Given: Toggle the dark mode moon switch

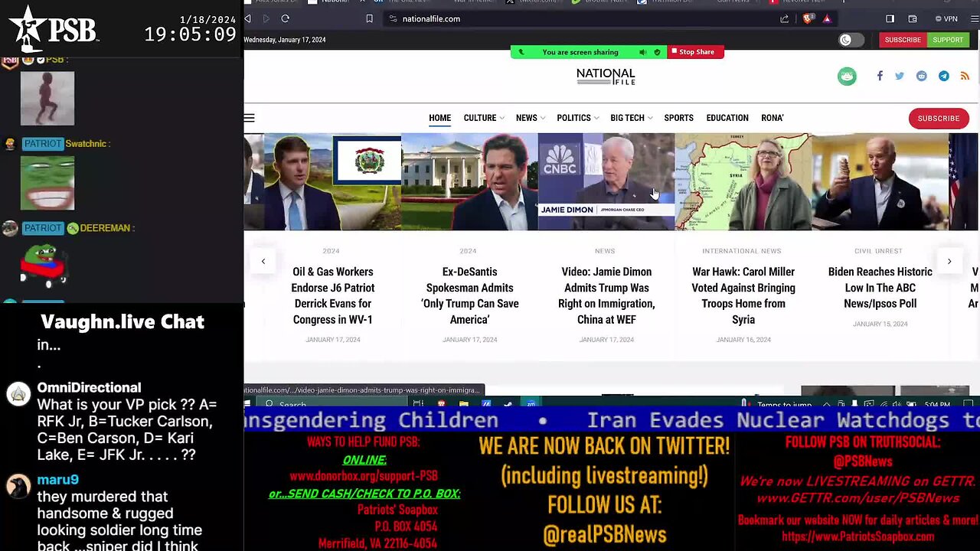Looking at the screenshot, I should 851,40.
